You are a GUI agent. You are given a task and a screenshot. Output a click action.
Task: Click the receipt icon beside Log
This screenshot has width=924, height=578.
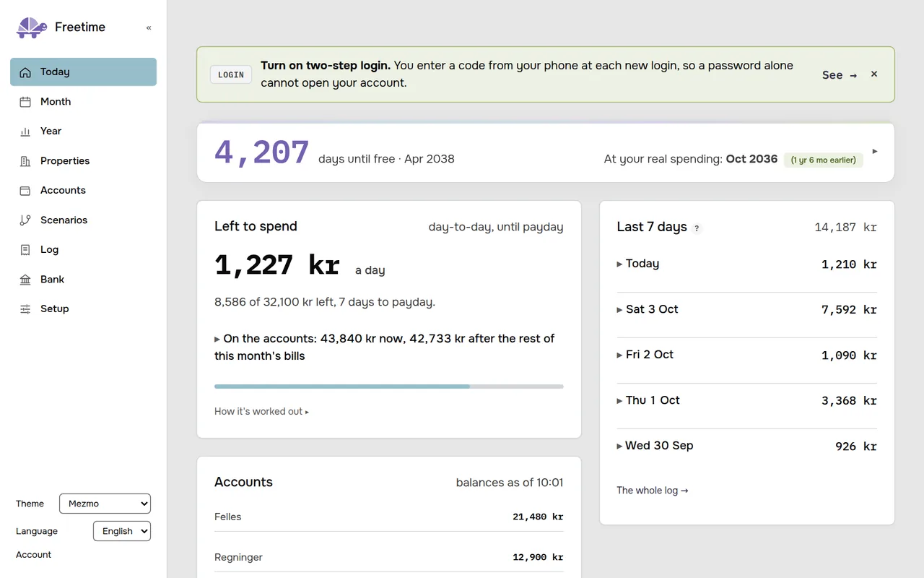[25, 250]
